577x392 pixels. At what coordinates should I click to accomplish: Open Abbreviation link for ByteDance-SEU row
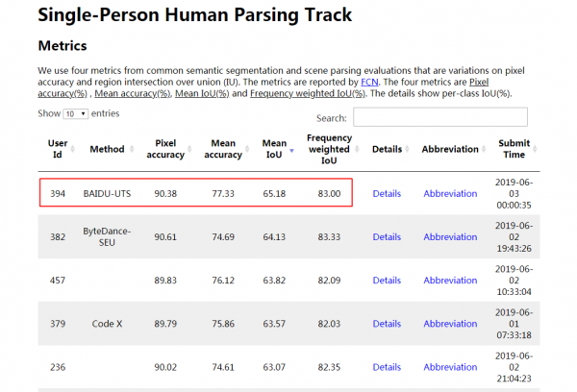(x=450, y=237)
